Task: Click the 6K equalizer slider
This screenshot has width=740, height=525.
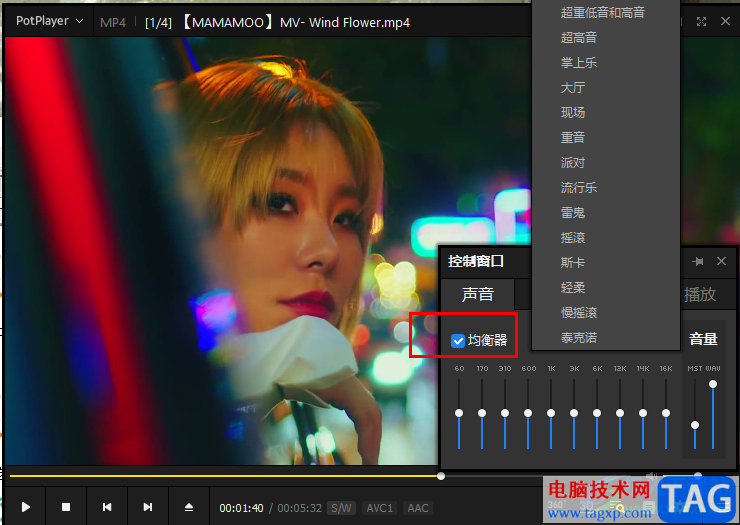Action: tap(597, 413)
